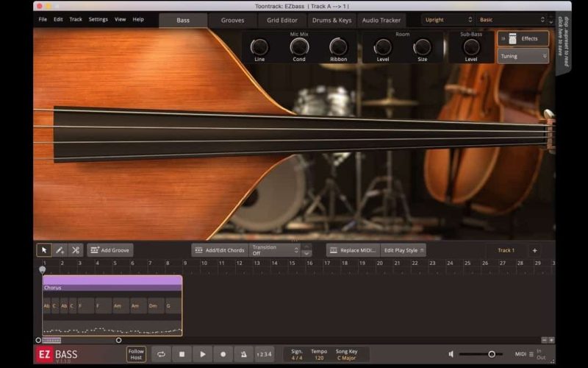Click the Transition down arrow button
Viewport: 588px width, 368px height.
point(306,253)
